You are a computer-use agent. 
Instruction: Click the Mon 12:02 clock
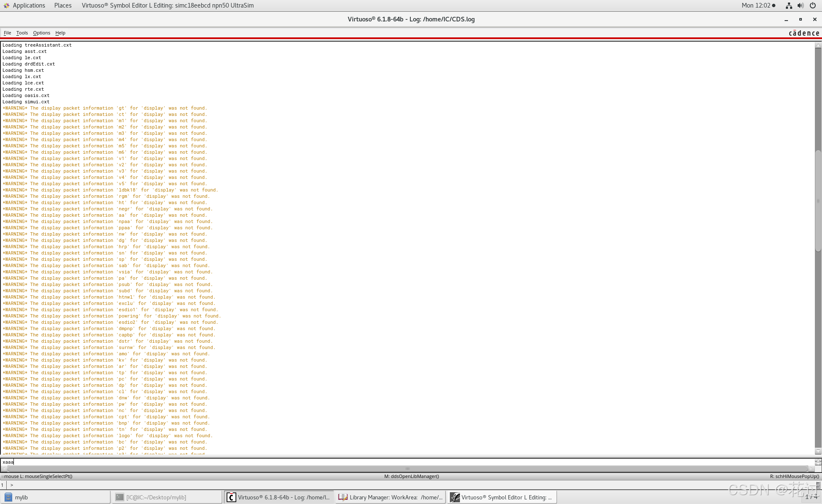[756, 5]
